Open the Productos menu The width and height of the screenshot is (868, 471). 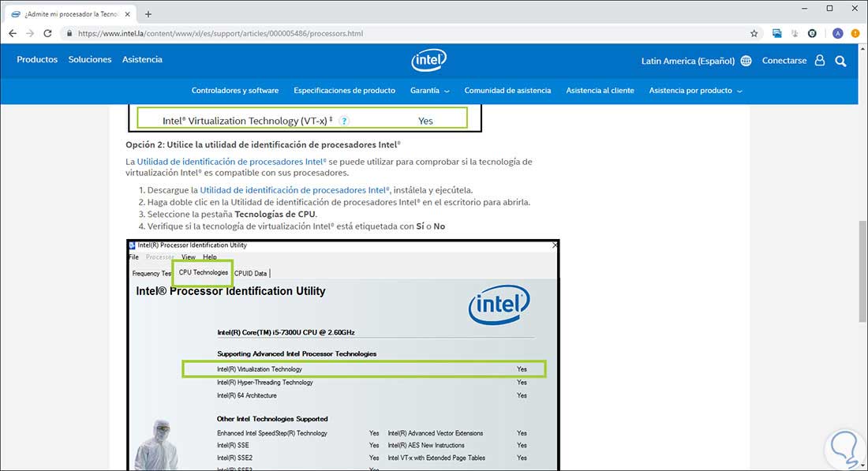coord(37,59)
